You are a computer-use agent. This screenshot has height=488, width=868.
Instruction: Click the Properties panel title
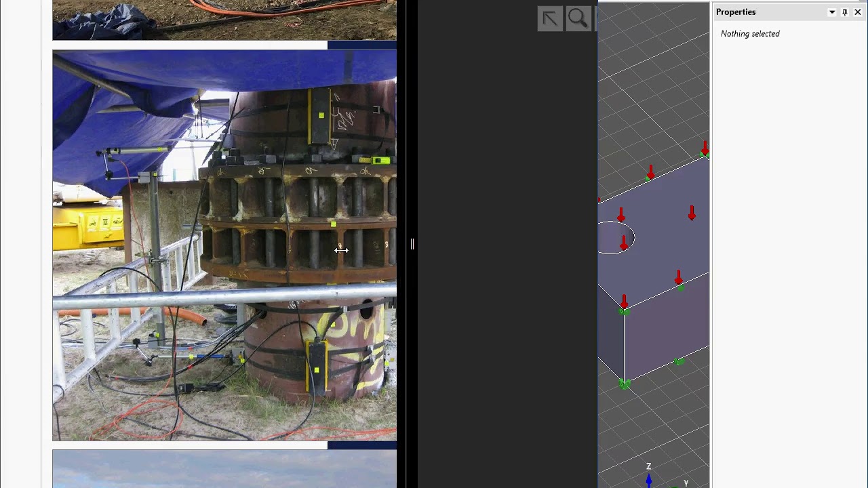pos(736,12)
